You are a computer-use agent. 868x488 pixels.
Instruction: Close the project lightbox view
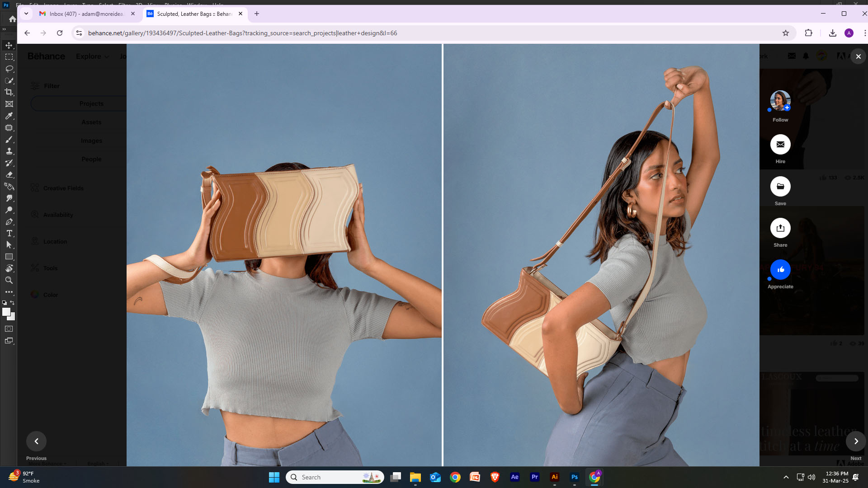point(858,56)
